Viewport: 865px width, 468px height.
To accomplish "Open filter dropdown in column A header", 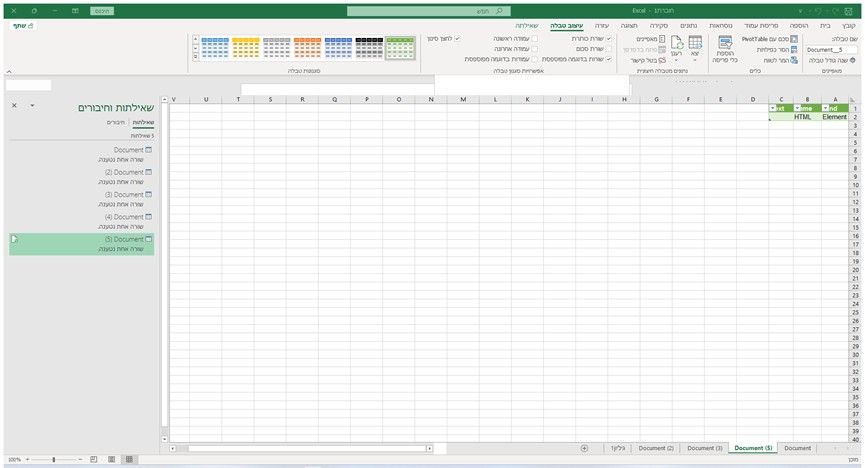I will [x=825, y=108].
